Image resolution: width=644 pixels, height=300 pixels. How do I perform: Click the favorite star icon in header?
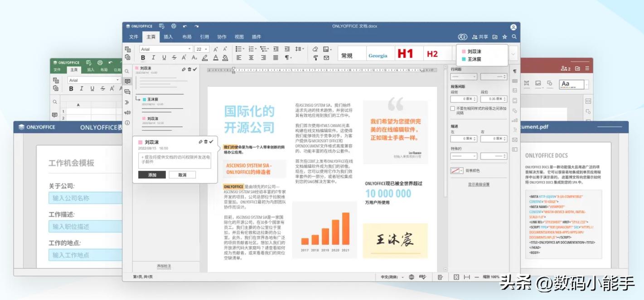(x=504, y=37)
